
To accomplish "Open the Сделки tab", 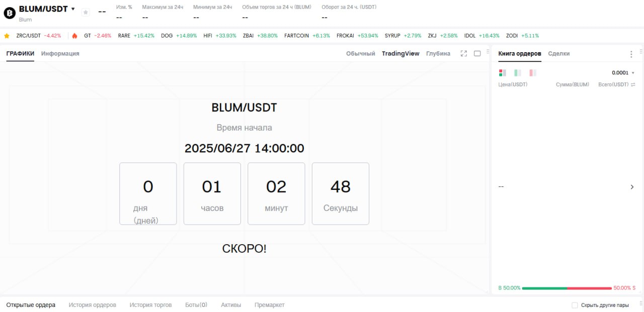I will tap(559, 53).
